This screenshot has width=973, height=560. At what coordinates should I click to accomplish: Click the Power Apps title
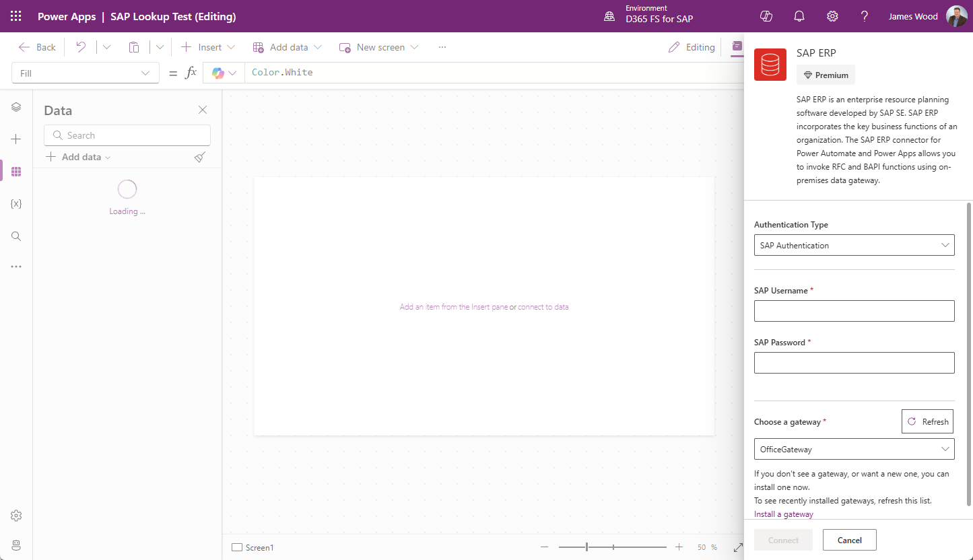(x=67, y=16)
